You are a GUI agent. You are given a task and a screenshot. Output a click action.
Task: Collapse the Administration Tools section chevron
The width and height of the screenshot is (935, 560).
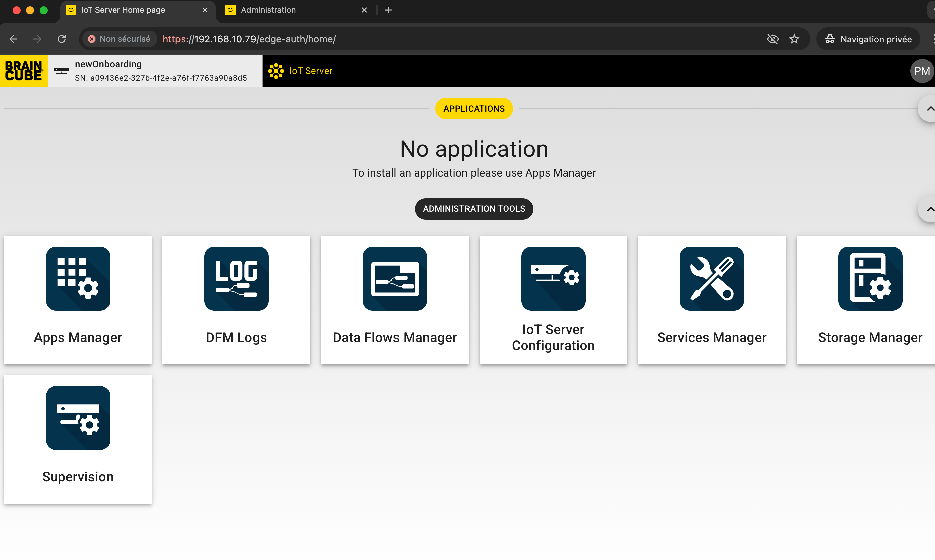929,209
